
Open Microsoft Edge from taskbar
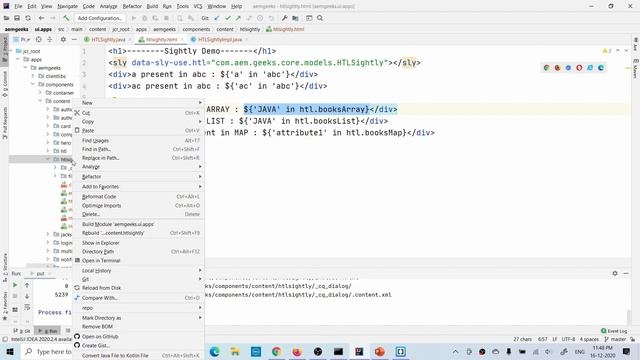click(x=215, y=351)
